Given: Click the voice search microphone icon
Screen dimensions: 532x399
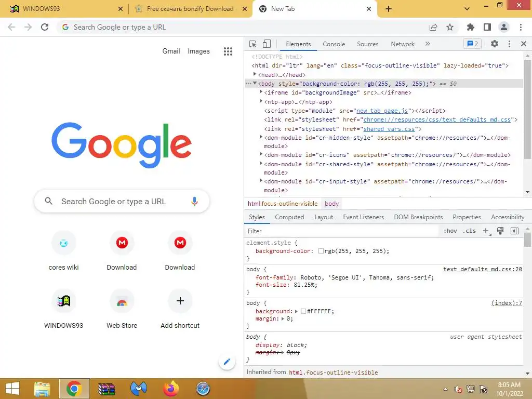Looking at the screenshot, I should tap(194, 201).
